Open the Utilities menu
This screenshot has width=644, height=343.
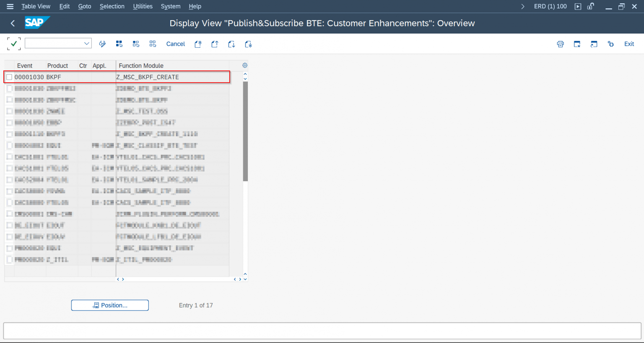tap(143, 6)
